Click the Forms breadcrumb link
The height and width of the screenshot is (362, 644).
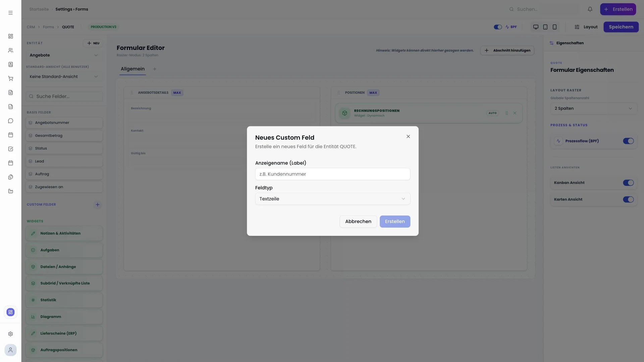coord(48,27)
